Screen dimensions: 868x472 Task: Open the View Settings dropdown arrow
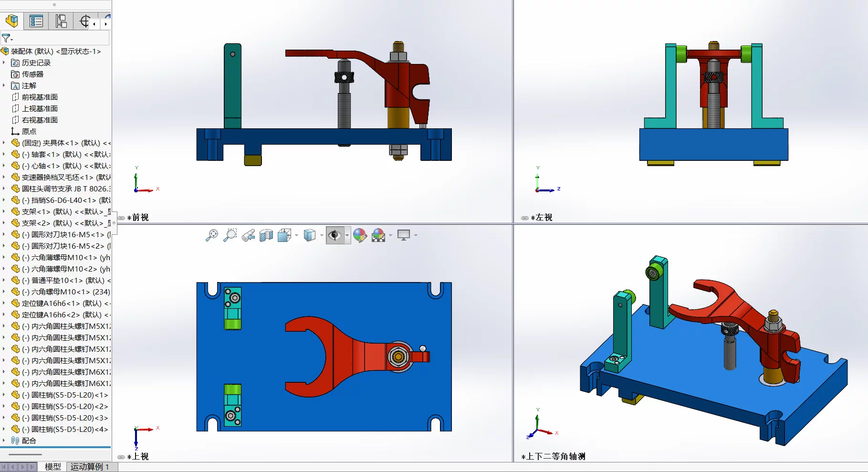pyautogui.click(x=416, y=235)
